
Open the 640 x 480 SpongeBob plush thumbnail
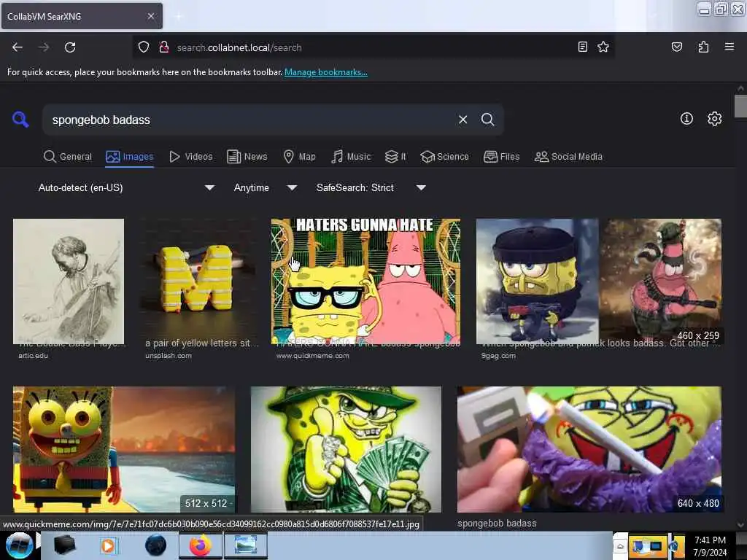[x=589, y=449]
